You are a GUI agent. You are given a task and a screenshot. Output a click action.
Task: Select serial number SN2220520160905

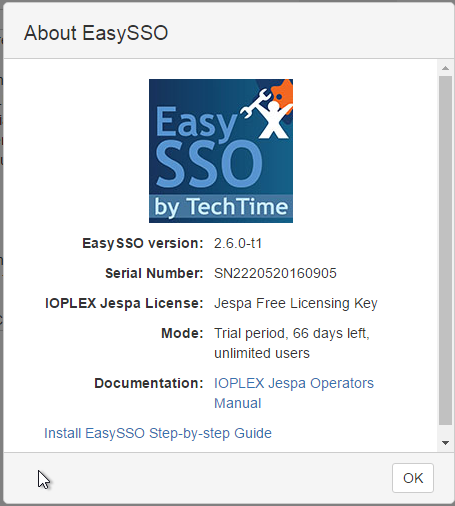(275, 273)
